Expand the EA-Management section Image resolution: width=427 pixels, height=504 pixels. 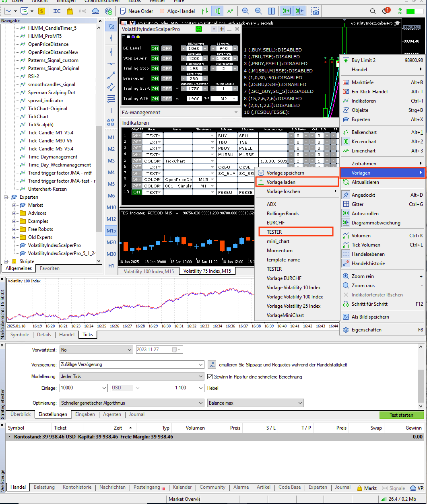tap(180, 112)
